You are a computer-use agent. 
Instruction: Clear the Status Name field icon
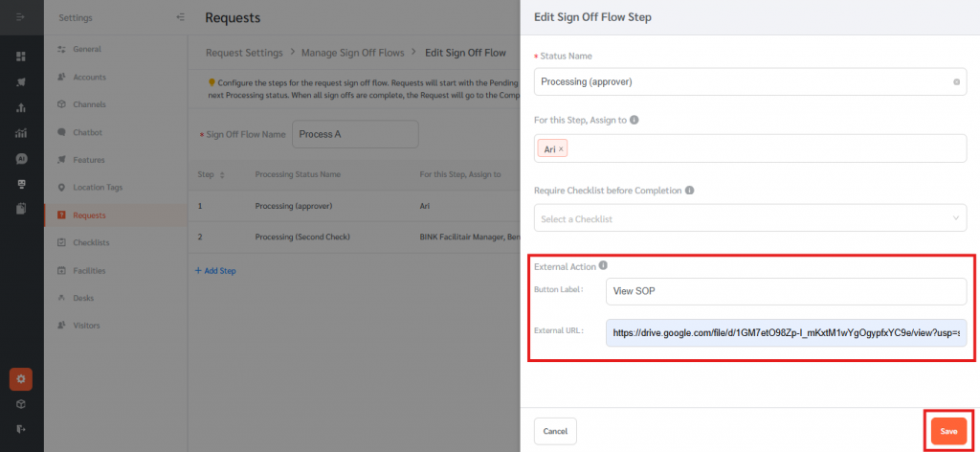(956, 82)
